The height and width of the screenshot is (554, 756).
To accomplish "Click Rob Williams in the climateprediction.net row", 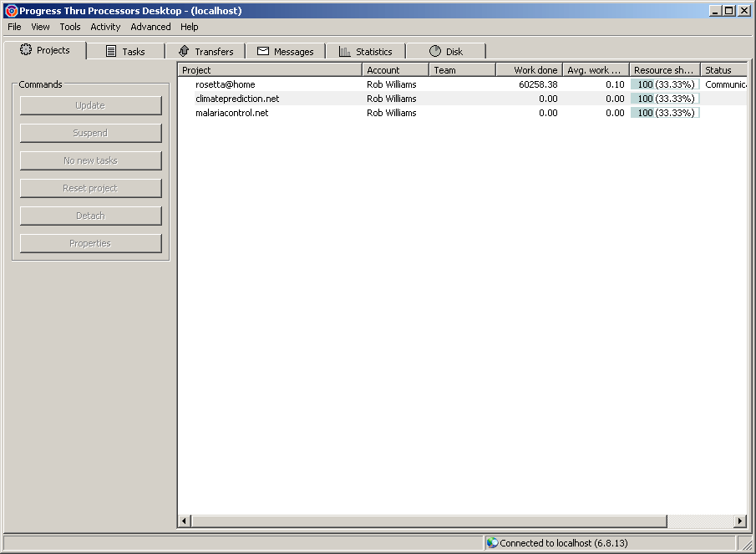I will click(392, 99).
